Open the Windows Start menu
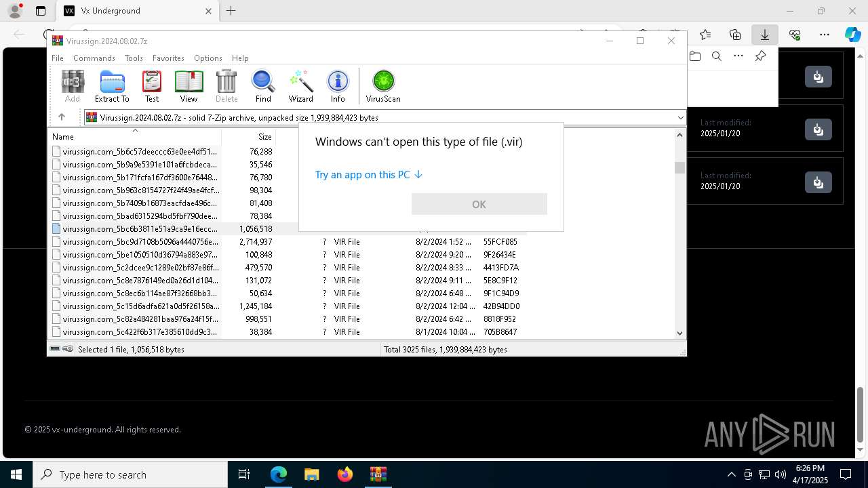Viewport: 868px width, 488px height. (16, 474)
